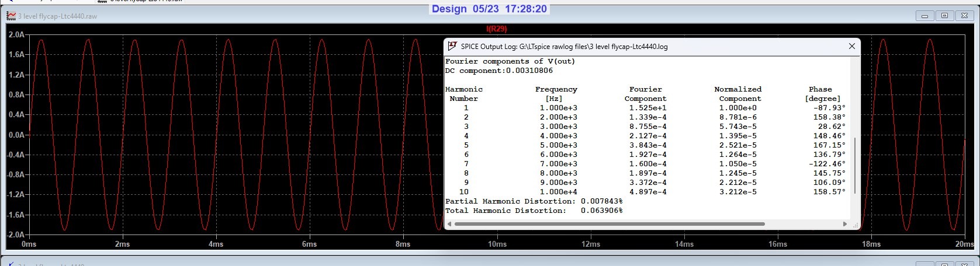The image size is (980, 266).
Task: Click the 10ms label on time axis
Action: coord(497,244)
